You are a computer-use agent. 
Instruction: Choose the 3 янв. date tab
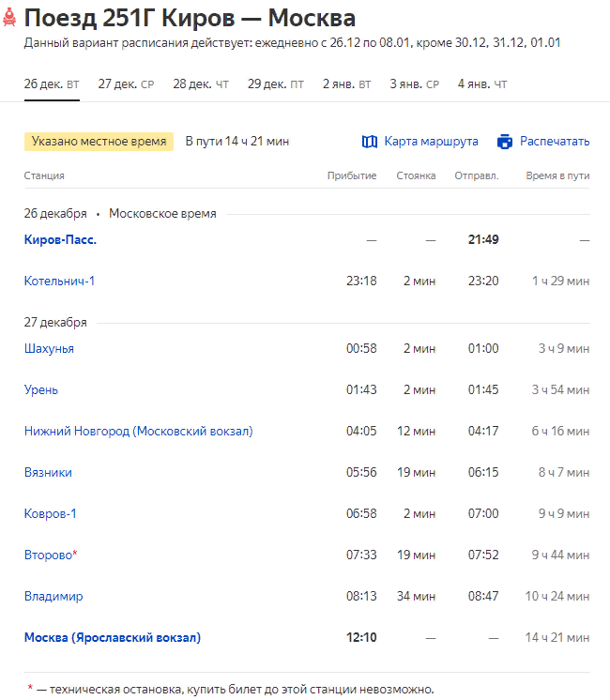pos(414,84)
